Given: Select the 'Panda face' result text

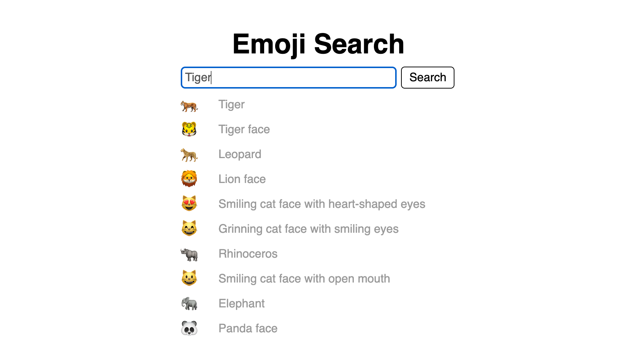Looking at the screenshot, I should (x=248, y=328).
